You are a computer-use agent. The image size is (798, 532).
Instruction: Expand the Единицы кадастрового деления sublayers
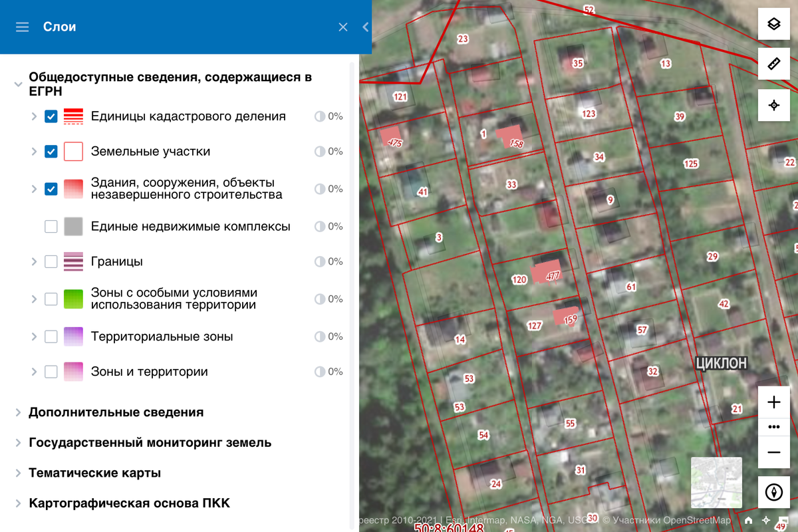[34, 116]
